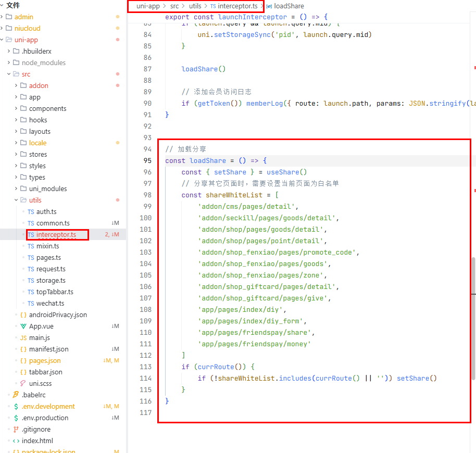Screen dimensions: 476x453
Task: Open request.ts in the file tree
Action: click(x=51, y=269)
